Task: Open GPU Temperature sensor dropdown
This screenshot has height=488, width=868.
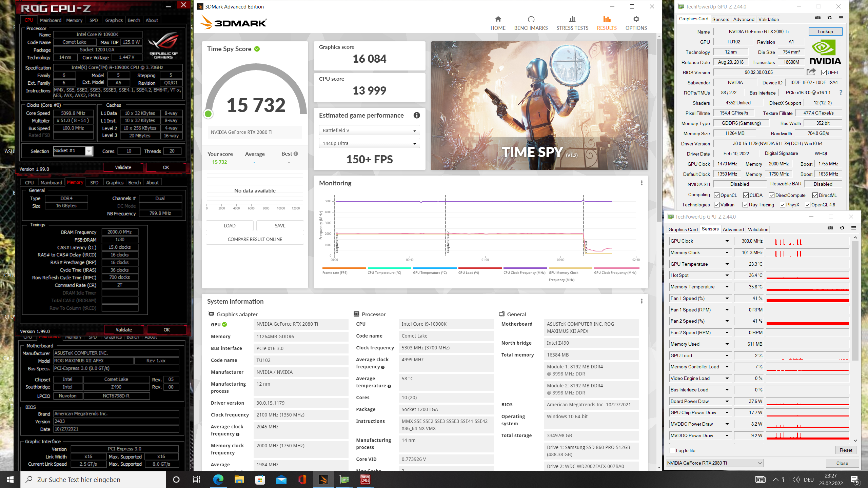Action: coord(727,264)
